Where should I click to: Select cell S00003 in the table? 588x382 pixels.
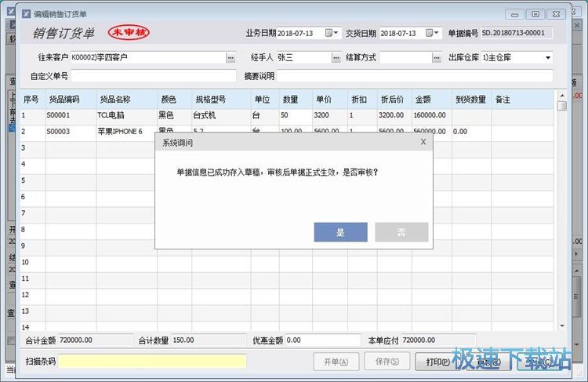pos(71,132)
